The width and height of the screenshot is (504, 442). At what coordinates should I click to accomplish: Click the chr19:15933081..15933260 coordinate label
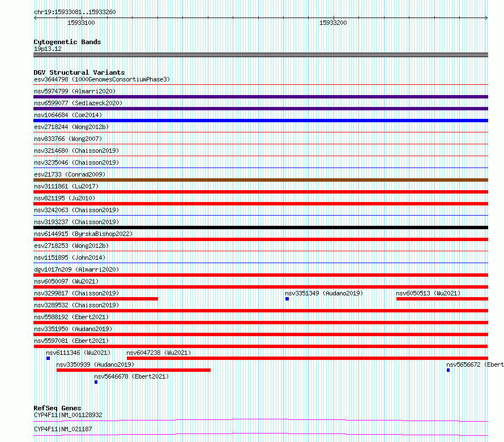click(x=75, y=12)
